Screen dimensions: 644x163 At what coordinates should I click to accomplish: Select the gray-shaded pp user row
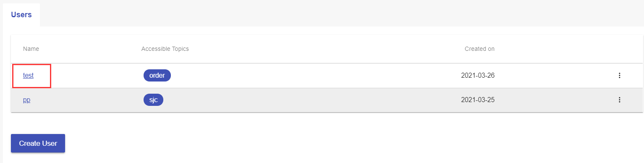[327, 100]
